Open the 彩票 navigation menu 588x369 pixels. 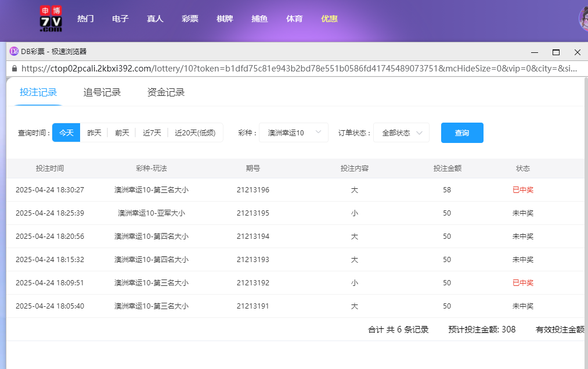(190, 19)
